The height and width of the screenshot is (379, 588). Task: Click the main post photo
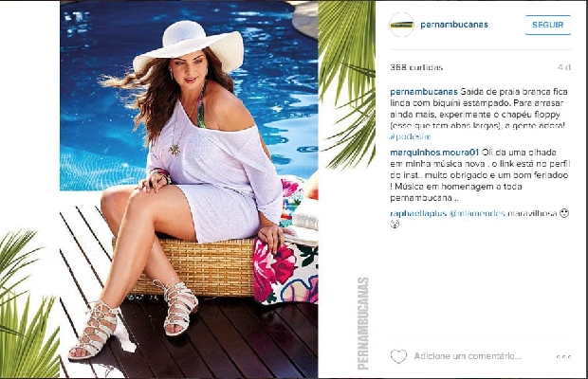pos(189,189)
